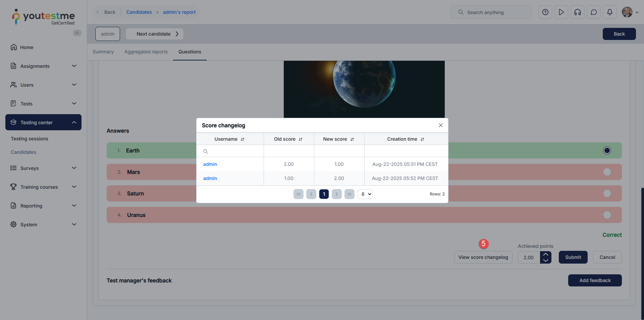The width and height of the screenshot is (644, 320).
Task: Open the headphones support icon
Action: pos(577,12)
